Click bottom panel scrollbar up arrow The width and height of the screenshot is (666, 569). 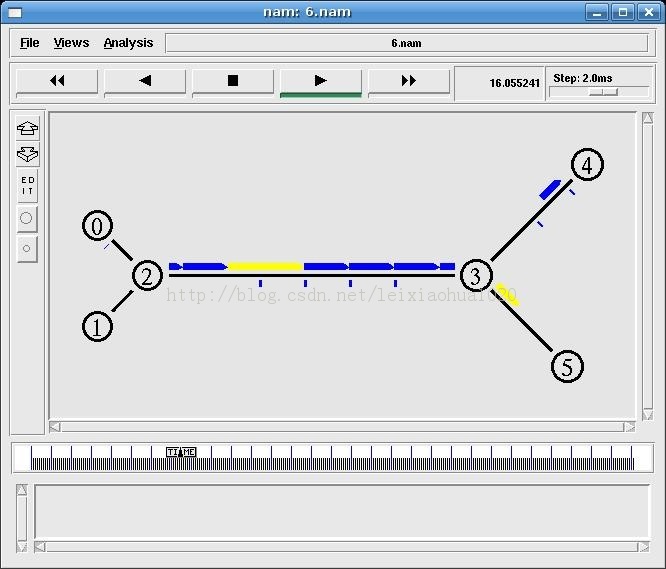point(22,490)
